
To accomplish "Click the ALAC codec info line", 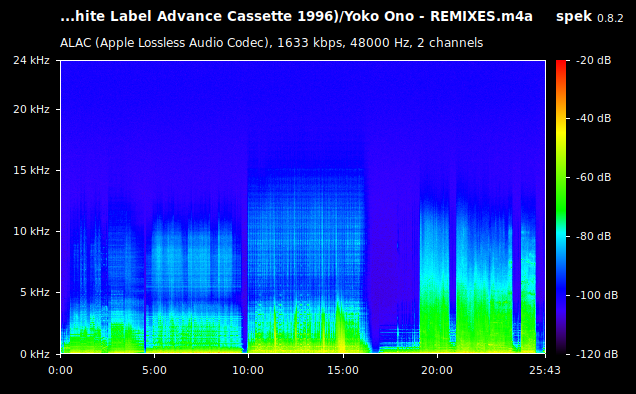I will pos(271,43).
